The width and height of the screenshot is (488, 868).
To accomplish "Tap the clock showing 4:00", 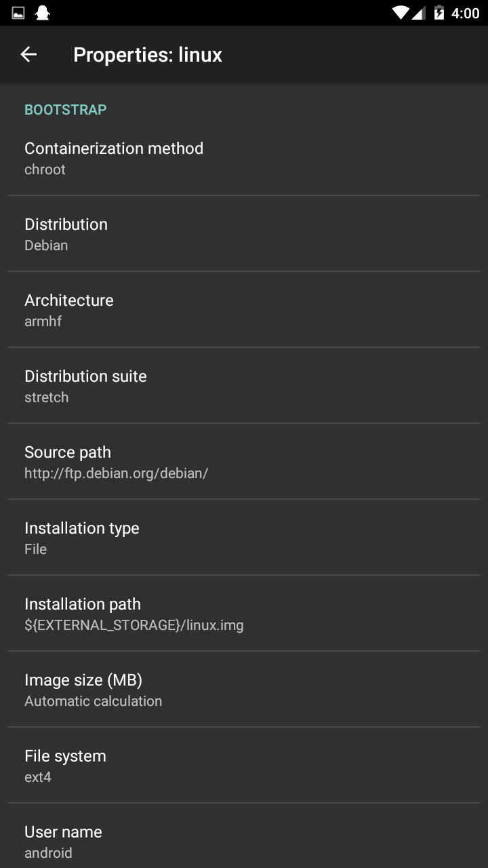I will click(x=465, y=14).
